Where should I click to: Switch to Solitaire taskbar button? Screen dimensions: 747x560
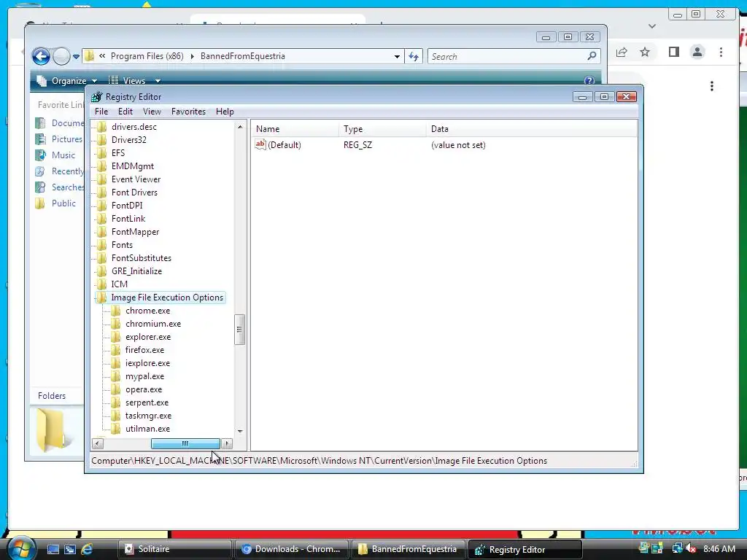174,549
